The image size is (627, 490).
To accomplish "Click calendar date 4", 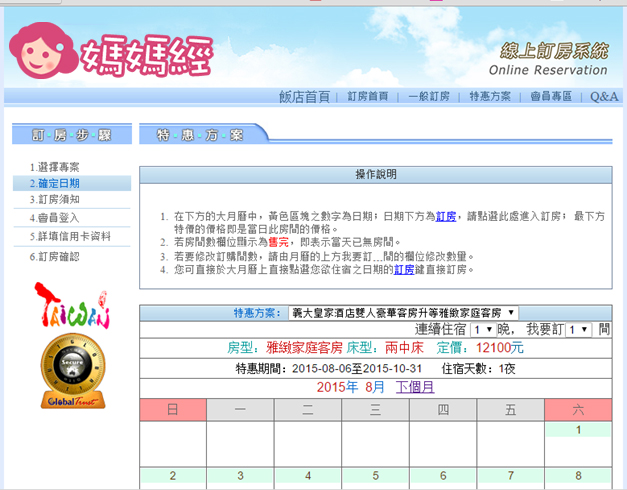I will pos(308,476).
